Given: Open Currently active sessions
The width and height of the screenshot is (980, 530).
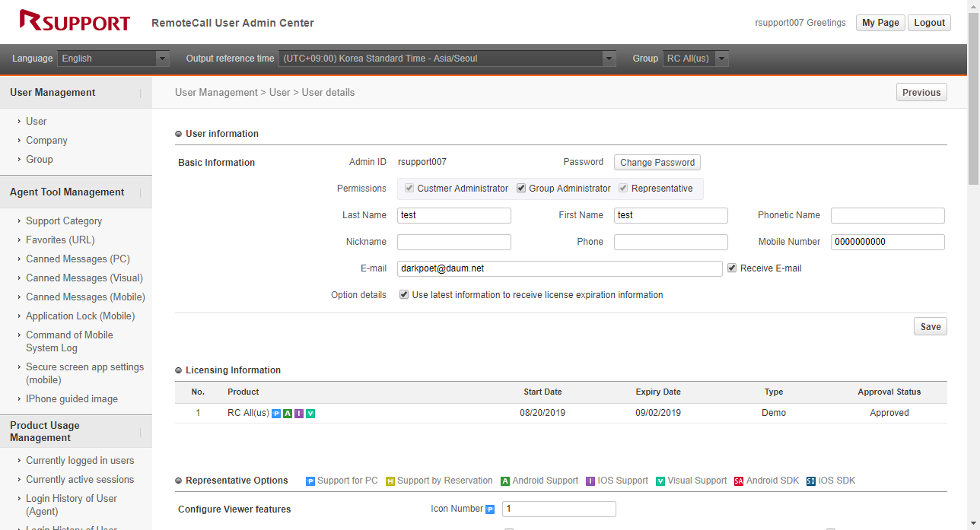Looking at the screenshot, I should click(x=80, y=480).
